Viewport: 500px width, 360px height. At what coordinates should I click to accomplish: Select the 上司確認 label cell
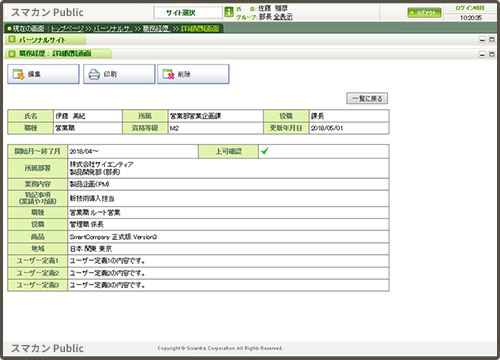pos(229,151)
